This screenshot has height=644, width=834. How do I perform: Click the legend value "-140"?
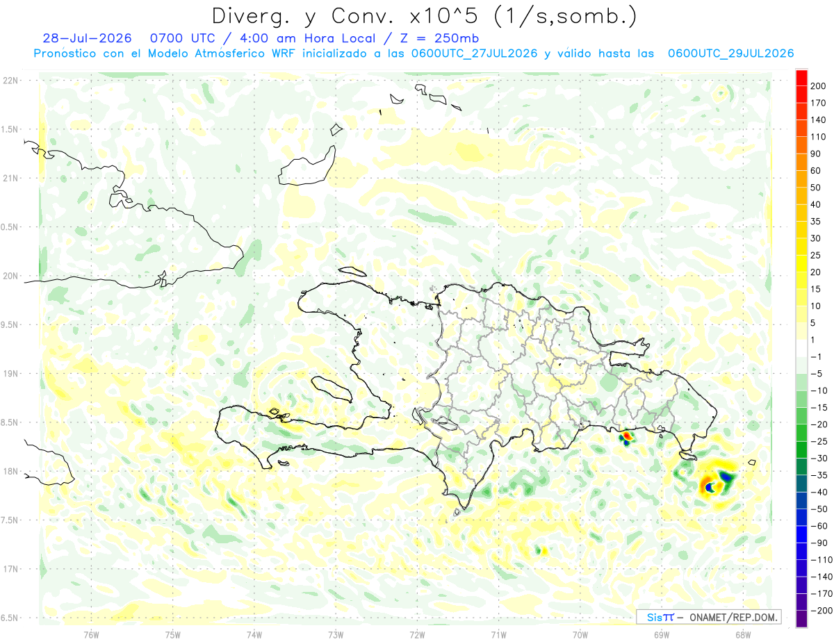coord(821,577)
